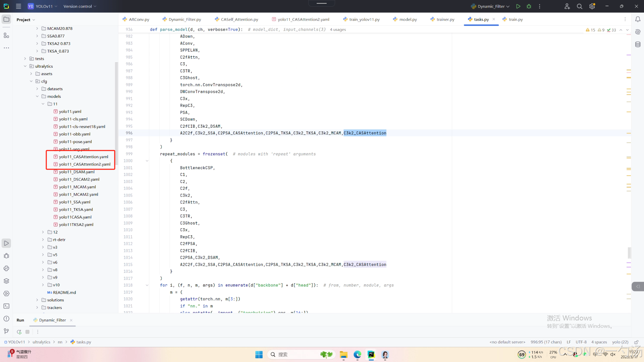This screenshot has width=644, height=362.
Task: Open Version control dropdown menu
Action: [80, 6]
